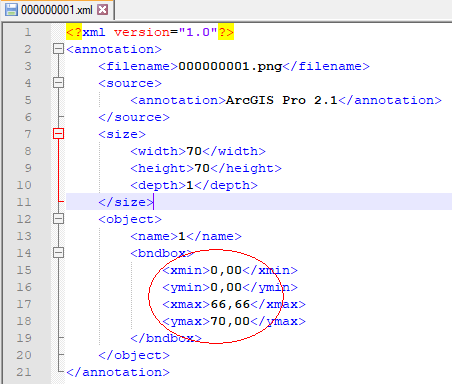Collapse the annotation element fold marker
The width and height of the screenshot is (452, 384).
(58, 49)
